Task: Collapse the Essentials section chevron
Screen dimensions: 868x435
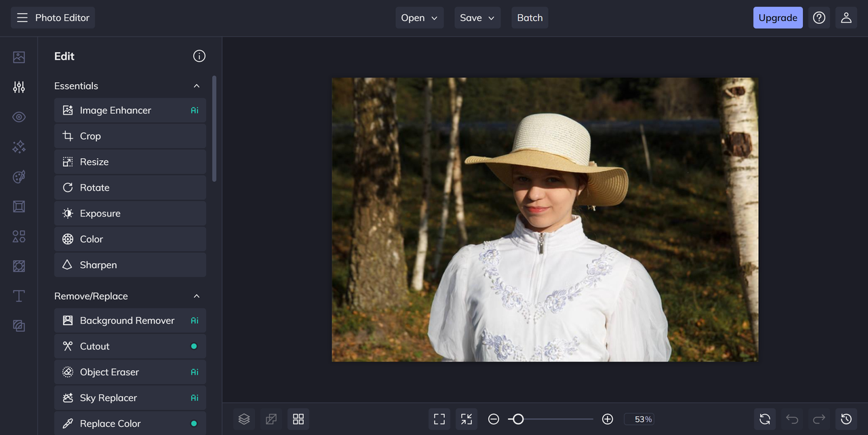Action: [x=197, y=86]
